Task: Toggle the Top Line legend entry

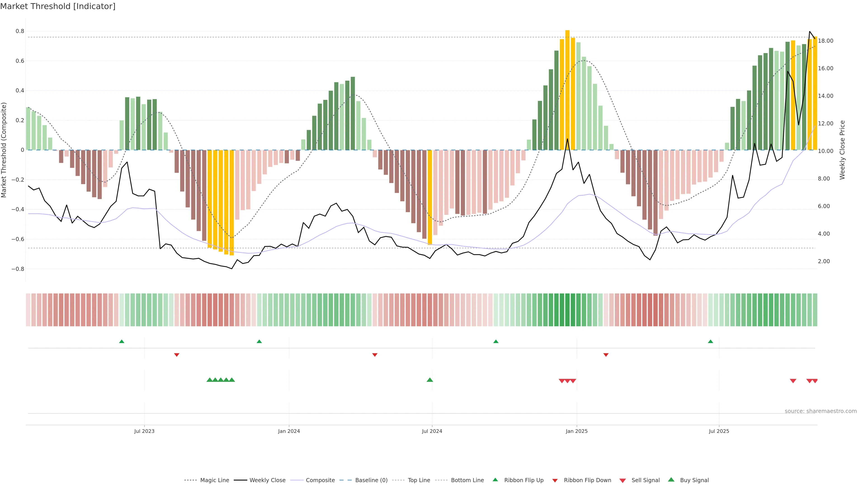Action: [x=419, y=480]
